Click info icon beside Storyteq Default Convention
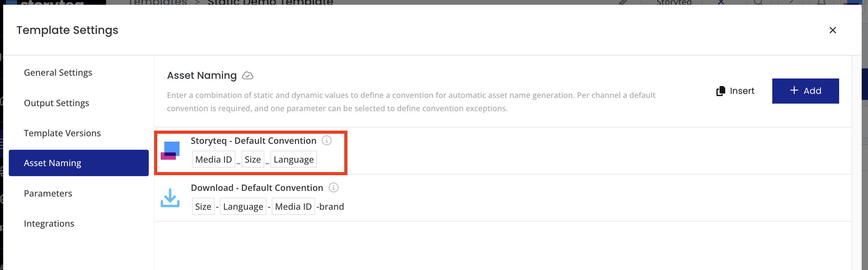 click(326, 140)
